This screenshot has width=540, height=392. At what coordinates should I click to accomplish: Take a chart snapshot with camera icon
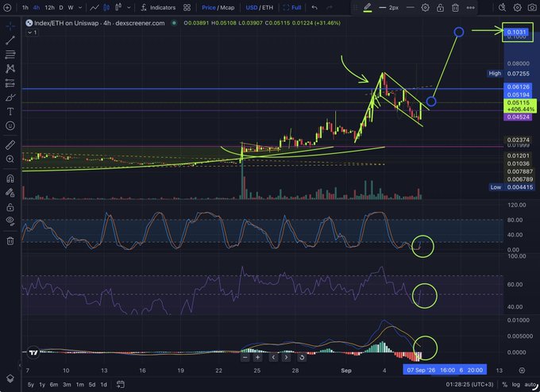click(x=532, y=7)
